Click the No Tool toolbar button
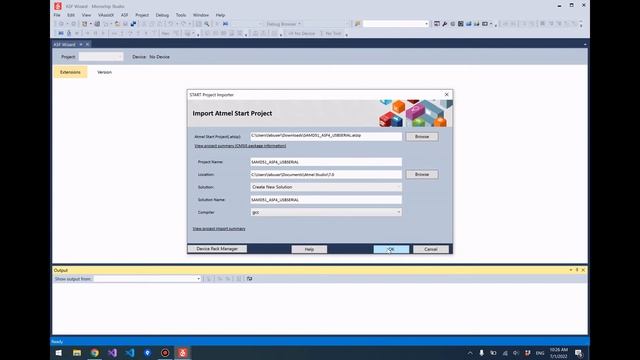 pyautogui.click(x=332, y=33)
